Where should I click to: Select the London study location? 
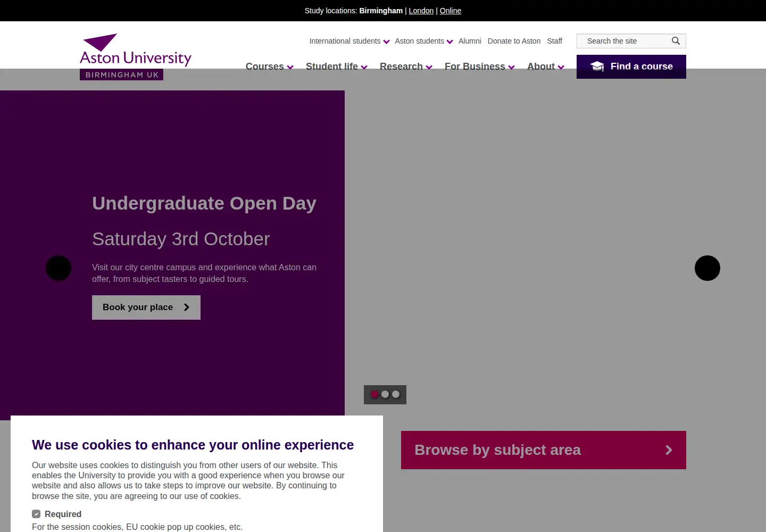pos(421,11)
